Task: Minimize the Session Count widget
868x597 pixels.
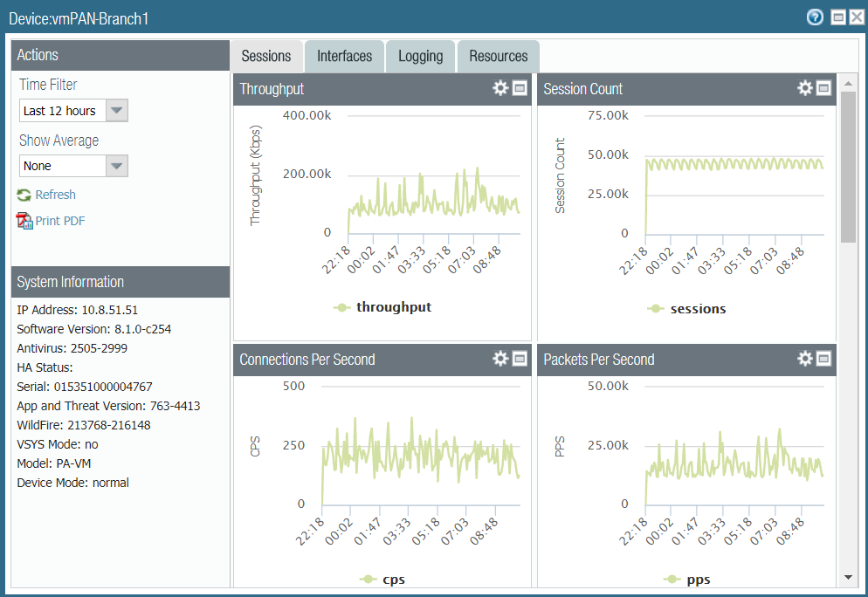Action: click(x=823, y=88)
